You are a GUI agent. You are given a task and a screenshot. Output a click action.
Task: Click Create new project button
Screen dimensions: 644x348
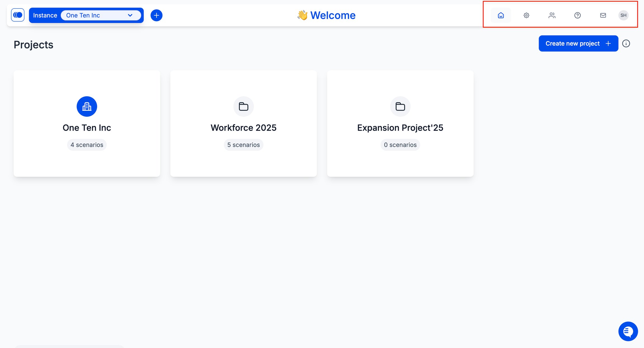[x=578, y=43]
